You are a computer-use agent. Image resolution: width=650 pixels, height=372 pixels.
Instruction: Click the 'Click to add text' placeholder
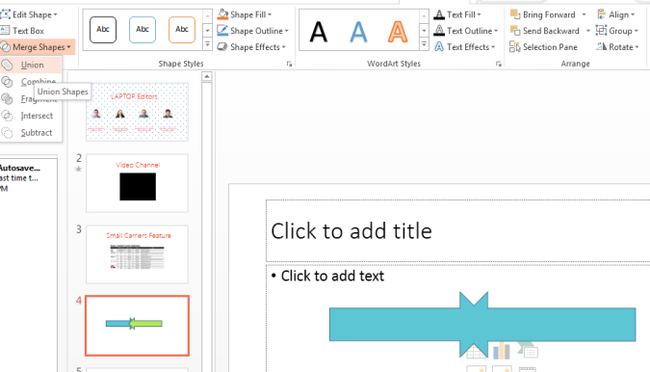[x=332, y=276]
